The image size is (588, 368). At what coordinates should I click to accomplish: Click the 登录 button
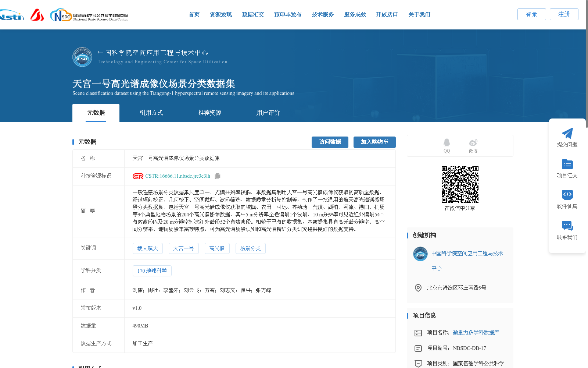[532, 14]
